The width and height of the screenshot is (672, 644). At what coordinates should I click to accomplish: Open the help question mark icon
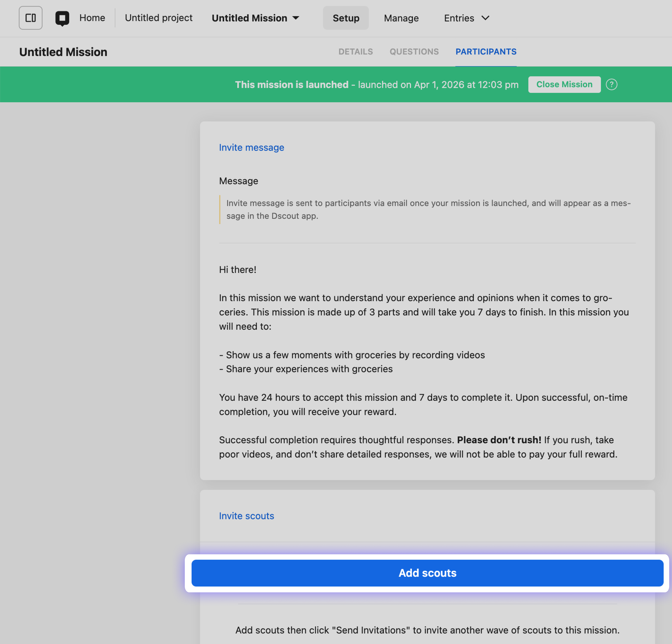click(x=611, y=85)
